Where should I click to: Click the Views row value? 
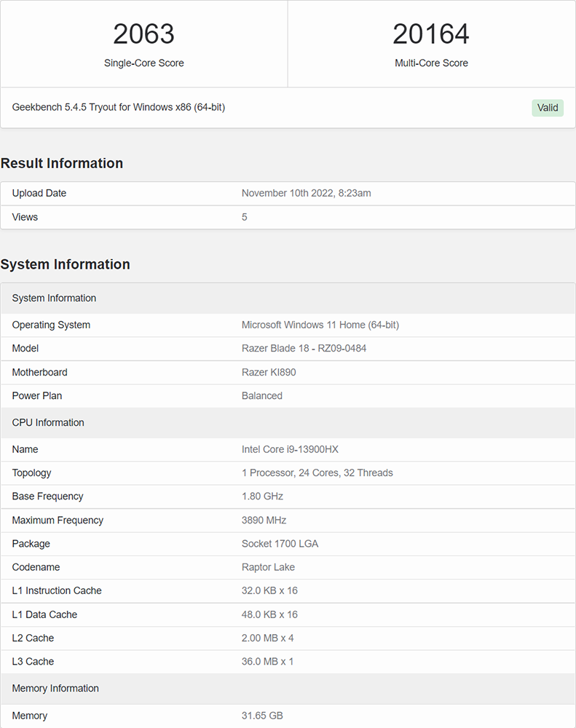pos(245,217)
